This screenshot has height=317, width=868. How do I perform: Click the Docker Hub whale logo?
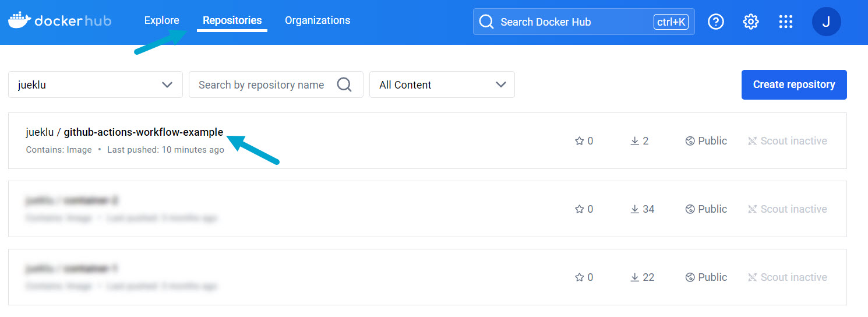click(18, 20)
